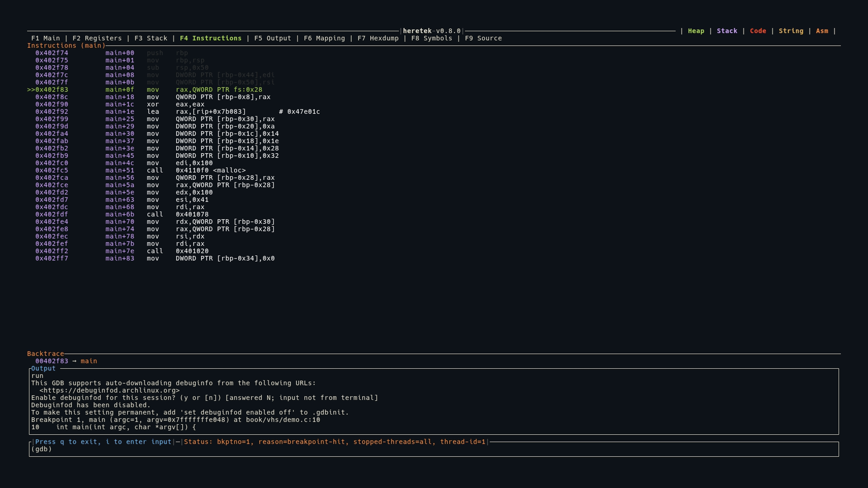The height and width of the screenshot is (488, 868).
Task: Open the F3 Stack tab
Action: tap(151, 38)
